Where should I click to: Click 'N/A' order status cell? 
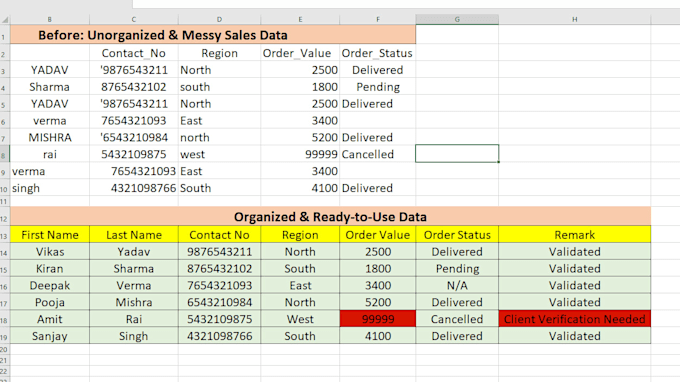click(457, 286)
